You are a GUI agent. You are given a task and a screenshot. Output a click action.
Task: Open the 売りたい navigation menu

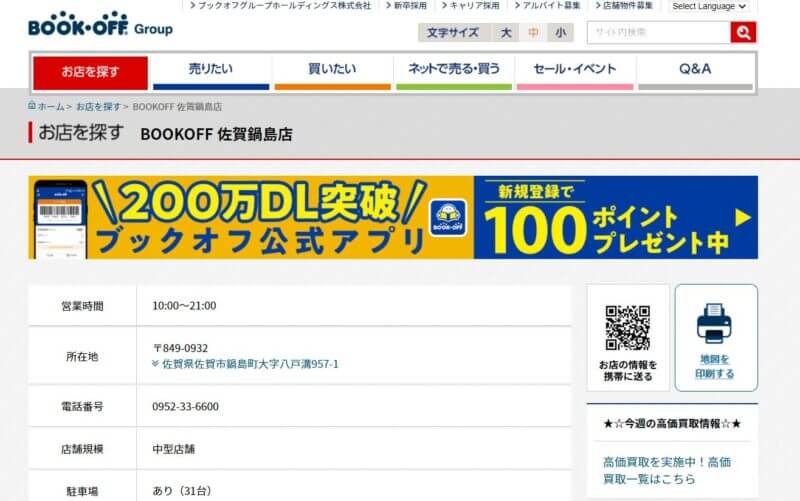(x=211, y=70)
